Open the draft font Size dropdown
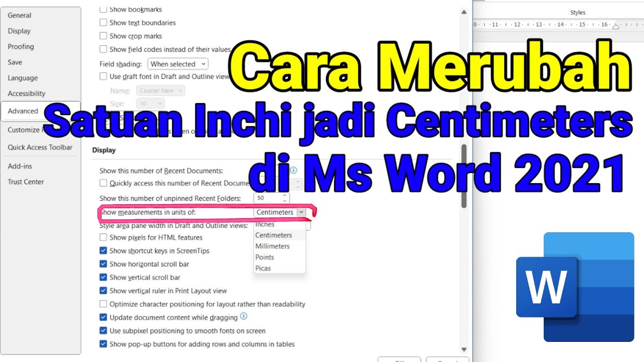 (150, 103)
